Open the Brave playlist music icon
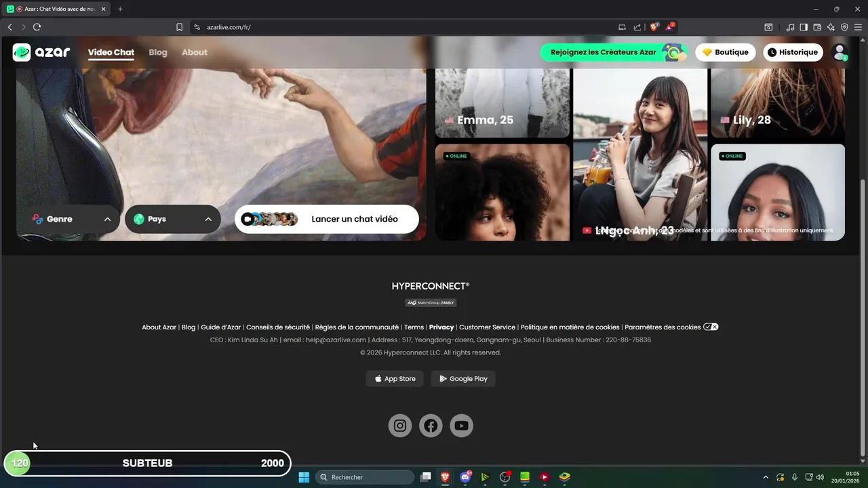The width and height of the screenshot is (868, 488). click(x=790, y=27)
